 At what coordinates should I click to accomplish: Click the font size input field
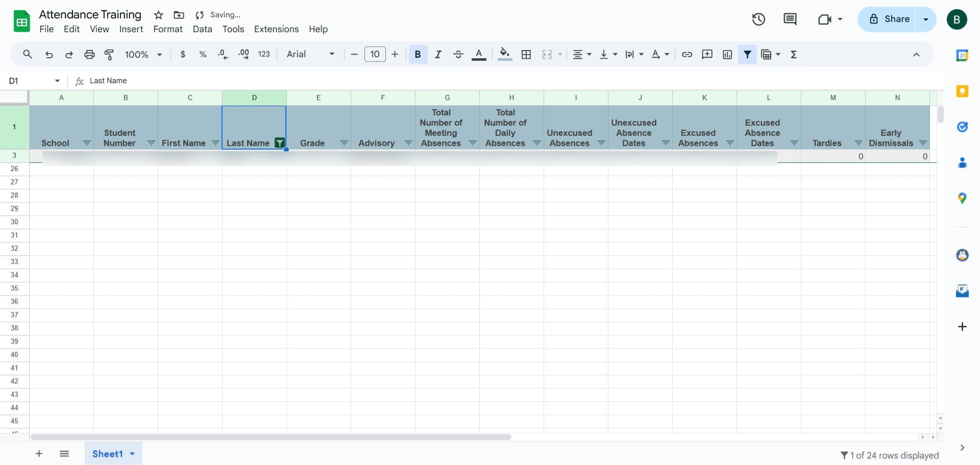(x=375, y=54)
